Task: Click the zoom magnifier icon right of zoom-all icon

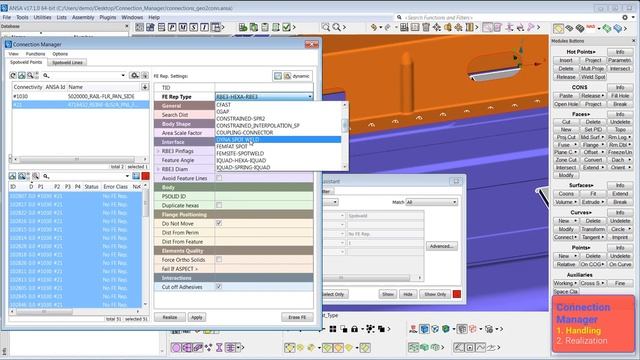Action: pyautogui.click(x=336, y=27)
